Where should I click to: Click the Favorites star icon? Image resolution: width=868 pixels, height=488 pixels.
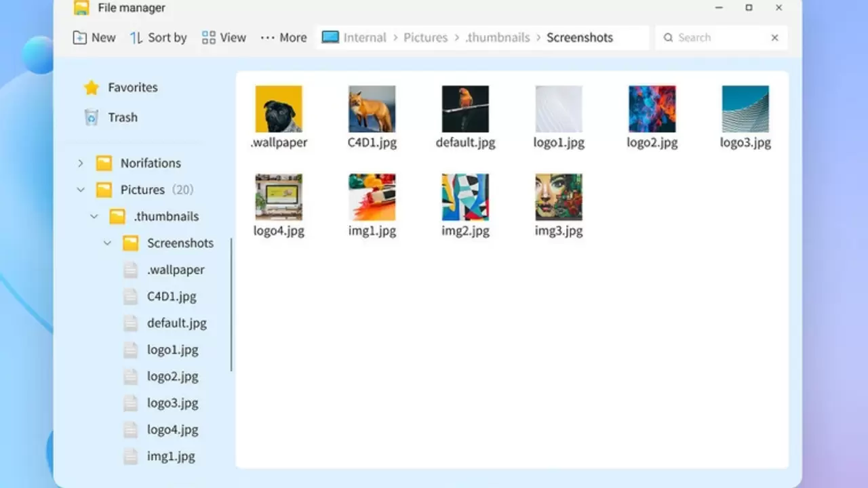click(92, 87)
